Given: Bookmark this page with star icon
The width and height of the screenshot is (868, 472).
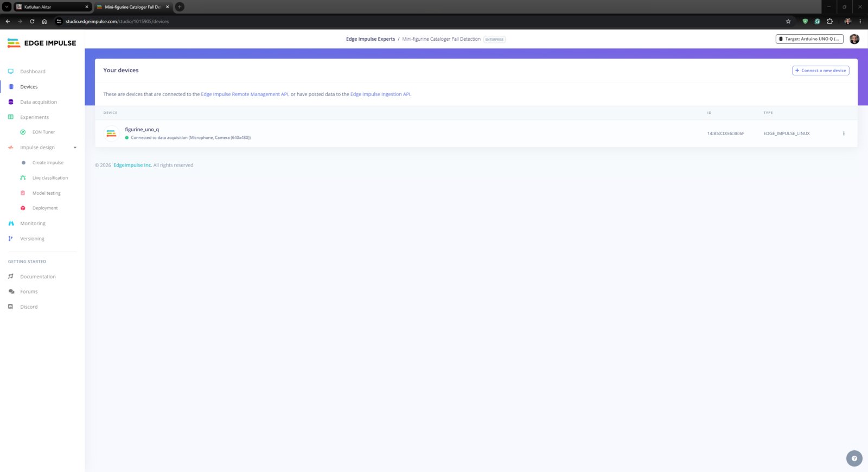Looking at the screenshot, I should tap(788, 22).
